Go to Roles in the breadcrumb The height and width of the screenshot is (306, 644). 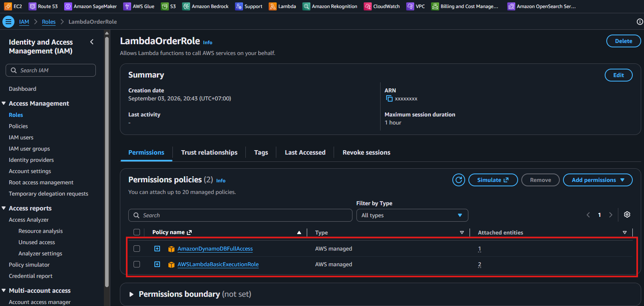[x=49, y=22]
